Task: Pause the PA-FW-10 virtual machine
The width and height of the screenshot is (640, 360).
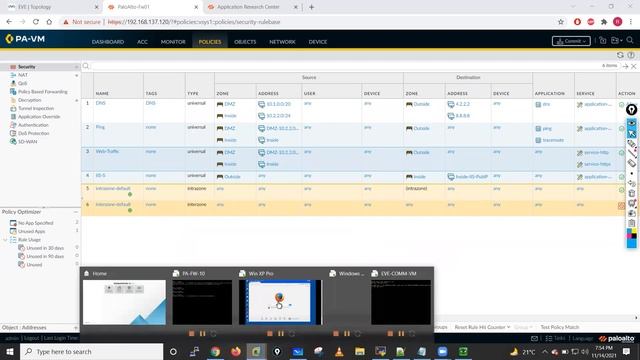Action: [x=202, y=333]
